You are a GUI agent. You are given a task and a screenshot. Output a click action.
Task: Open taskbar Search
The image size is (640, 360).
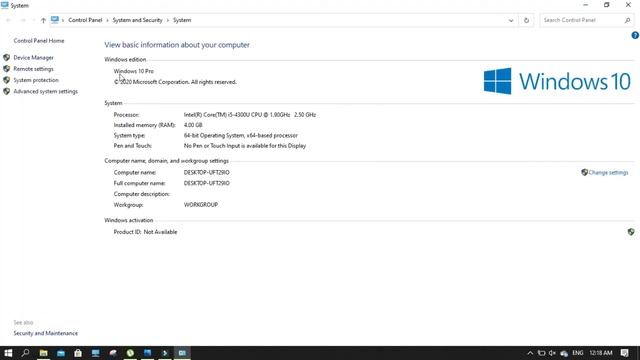[25, 353]
